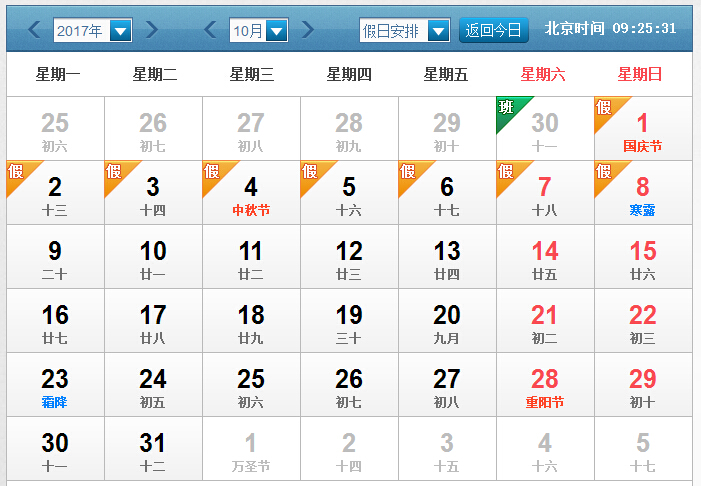
Task: Click the red 星期六 column header
Action: coord(543,74)
